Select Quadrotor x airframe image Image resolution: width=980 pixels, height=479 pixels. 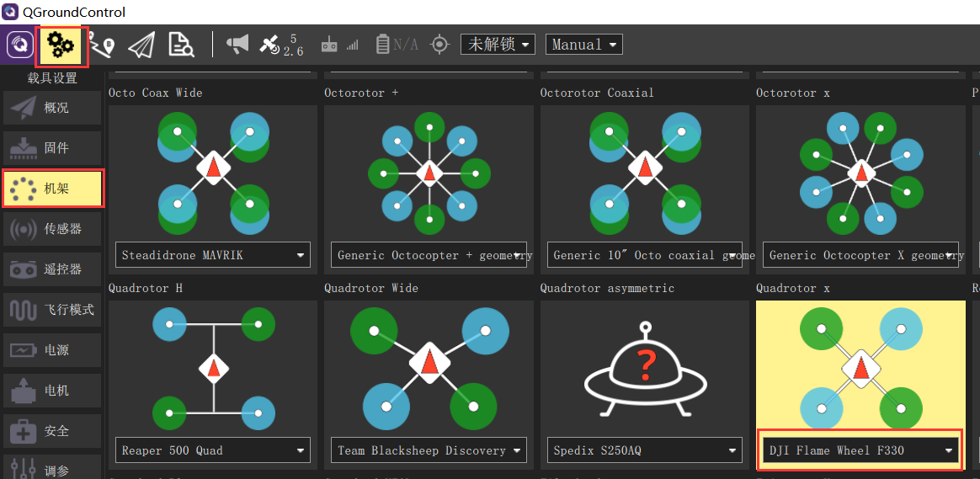860,369
